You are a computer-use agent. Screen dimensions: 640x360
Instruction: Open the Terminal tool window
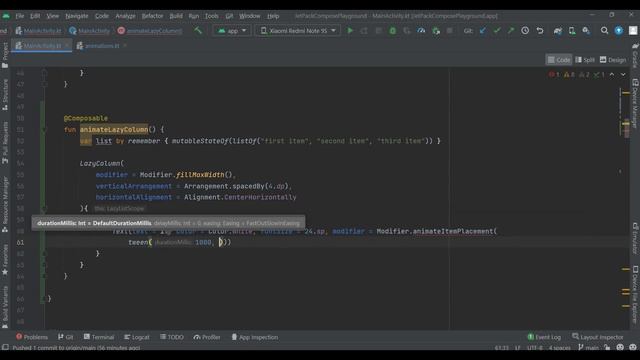[x=99, y=337]
